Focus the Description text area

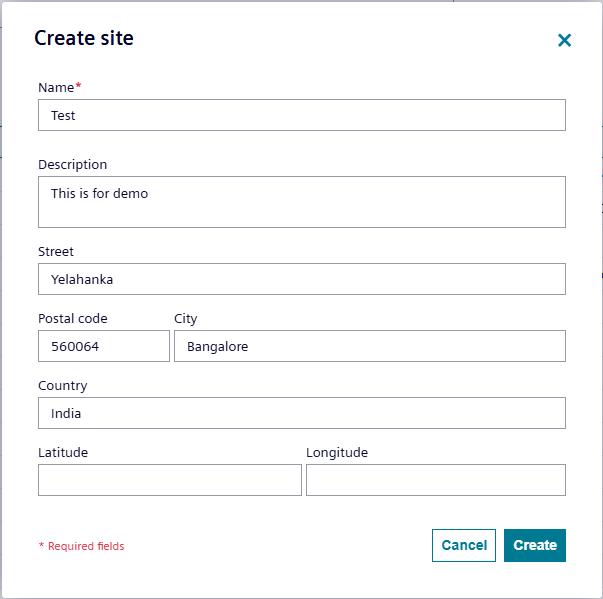click(301, 202)
